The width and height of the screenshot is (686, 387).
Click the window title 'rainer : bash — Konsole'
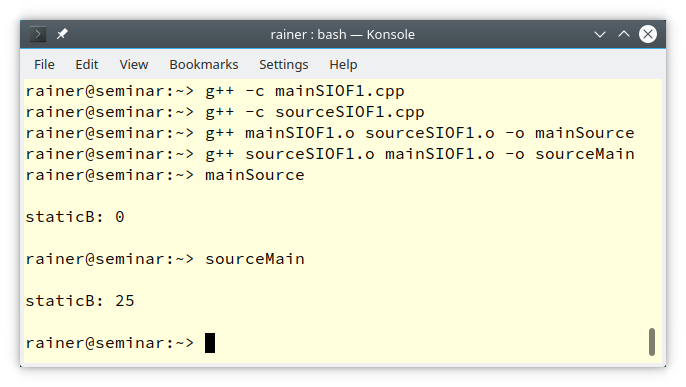pyautogui.click(x=343, y=34)
